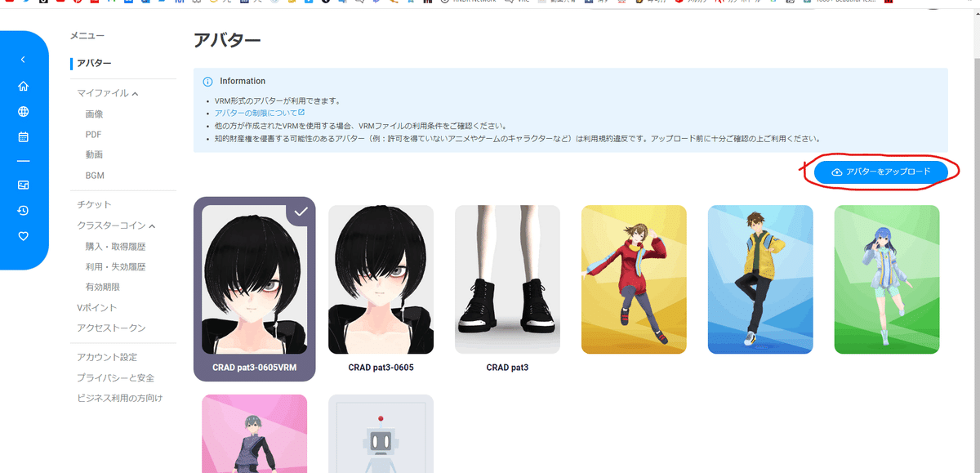Viewport: 980px width, 473px height.
Task: Open the photo card icon in sidebar
Action: pyautogui.click(x=23, y=185)
